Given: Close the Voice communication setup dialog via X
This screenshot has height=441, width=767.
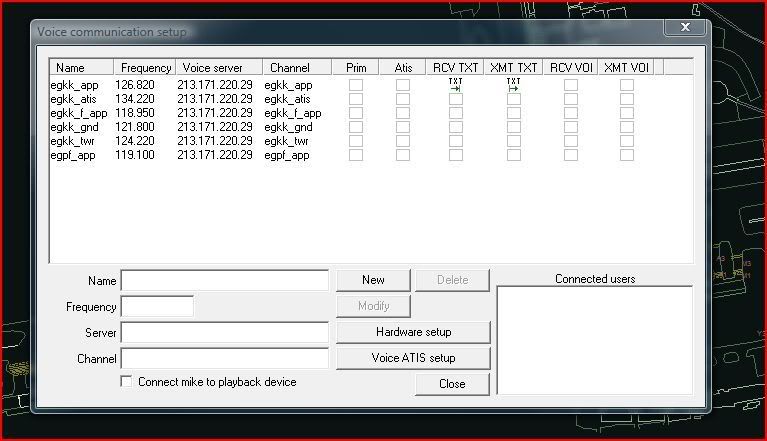Looking at the screenshot, I should coord(686,28).
